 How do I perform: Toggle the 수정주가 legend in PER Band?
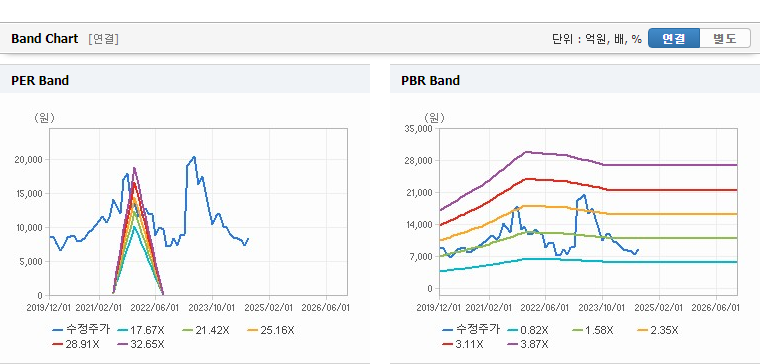point(81,330)
